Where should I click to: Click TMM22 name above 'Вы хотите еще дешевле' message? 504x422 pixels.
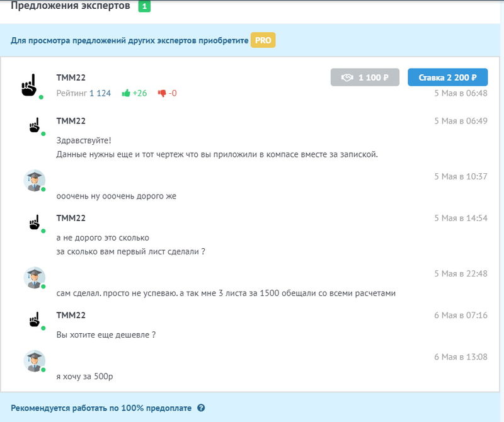(x=71, y=315)
